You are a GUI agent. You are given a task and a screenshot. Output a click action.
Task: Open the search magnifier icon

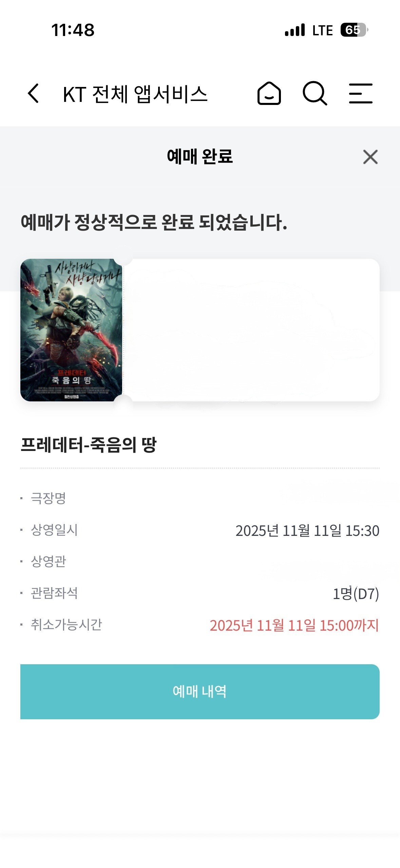pyautogui.click(x=315, y=93)
